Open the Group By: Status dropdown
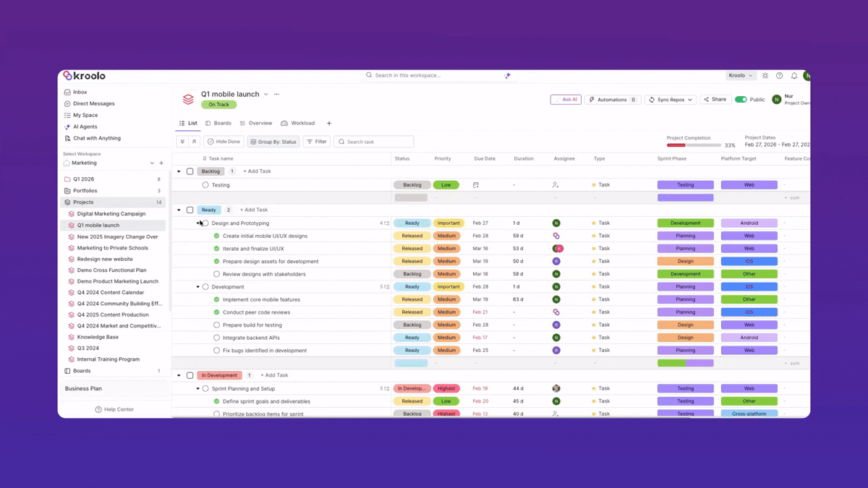 (273, 141)
